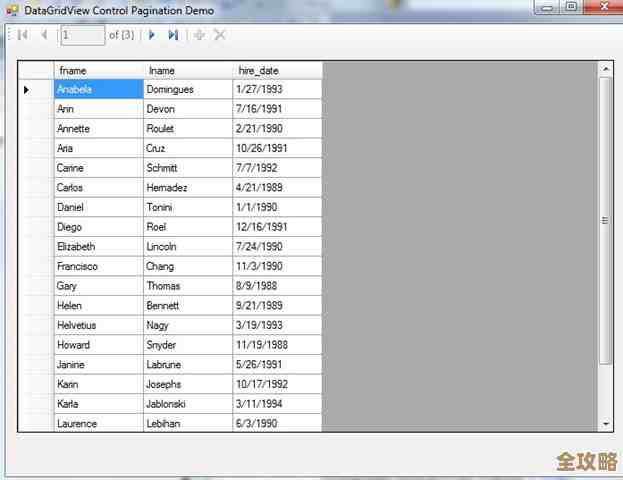The height and width of the screenshot is (480, 623).
Task: Select the hire date 12/16/1991 cell
Action: 277,227
